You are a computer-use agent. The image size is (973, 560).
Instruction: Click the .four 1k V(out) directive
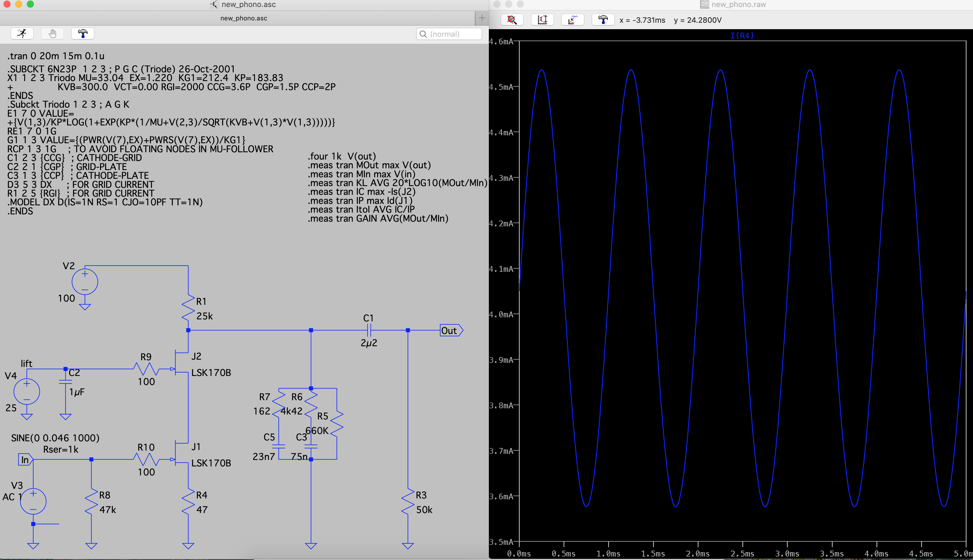(342, 156)
